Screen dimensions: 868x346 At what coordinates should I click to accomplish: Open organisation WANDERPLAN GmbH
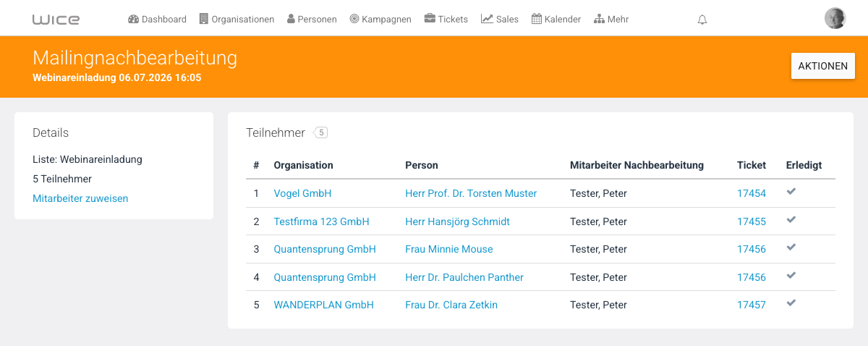pyautogui.click(x=323, y=305)
